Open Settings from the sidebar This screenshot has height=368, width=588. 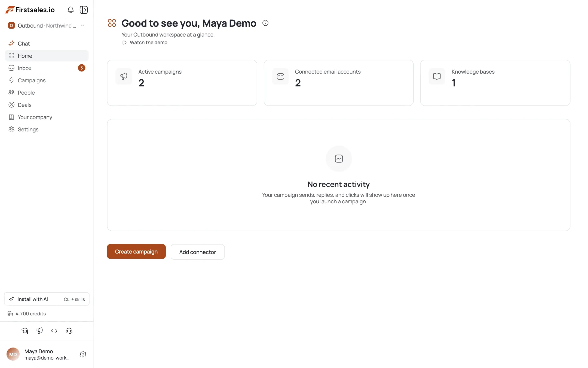(x=47, y=129)
